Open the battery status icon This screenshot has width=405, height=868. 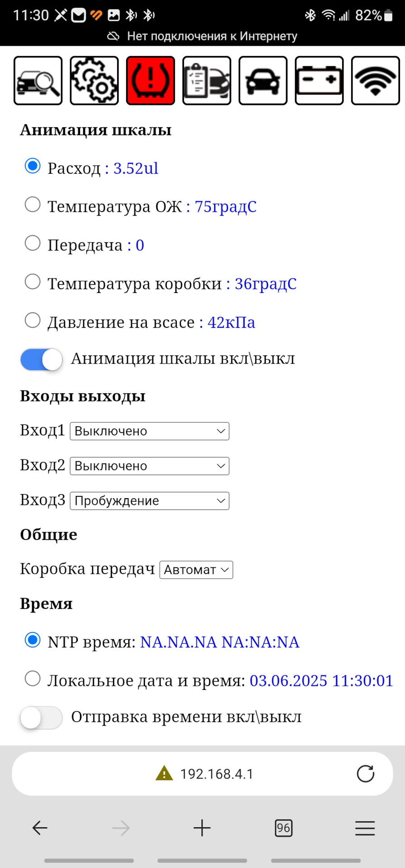coord(319,80)
